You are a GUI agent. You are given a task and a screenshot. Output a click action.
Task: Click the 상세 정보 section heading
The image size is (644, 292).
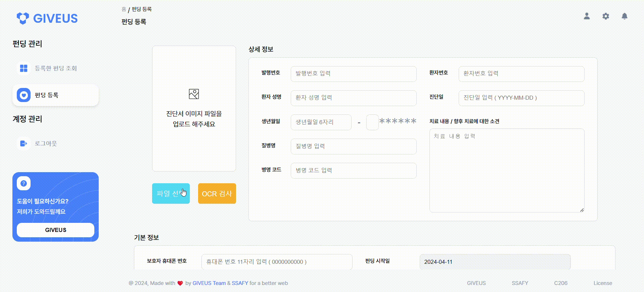(261, 49)
